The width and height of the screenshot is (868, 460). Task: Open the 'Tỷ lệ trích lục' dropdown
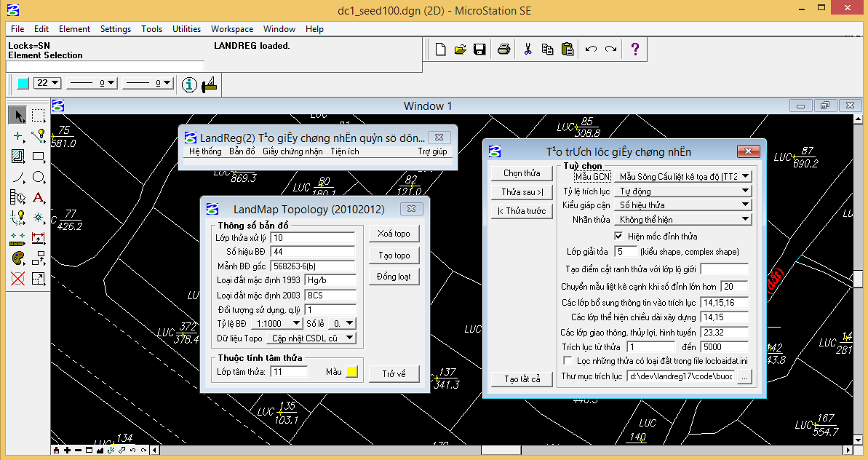pos(683,191)
